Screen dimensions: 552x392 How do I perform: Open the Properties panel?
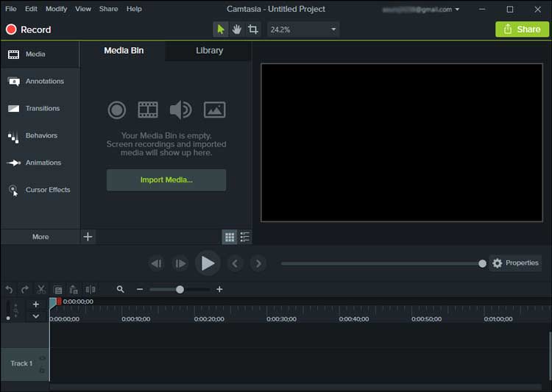tap(515, 263)
